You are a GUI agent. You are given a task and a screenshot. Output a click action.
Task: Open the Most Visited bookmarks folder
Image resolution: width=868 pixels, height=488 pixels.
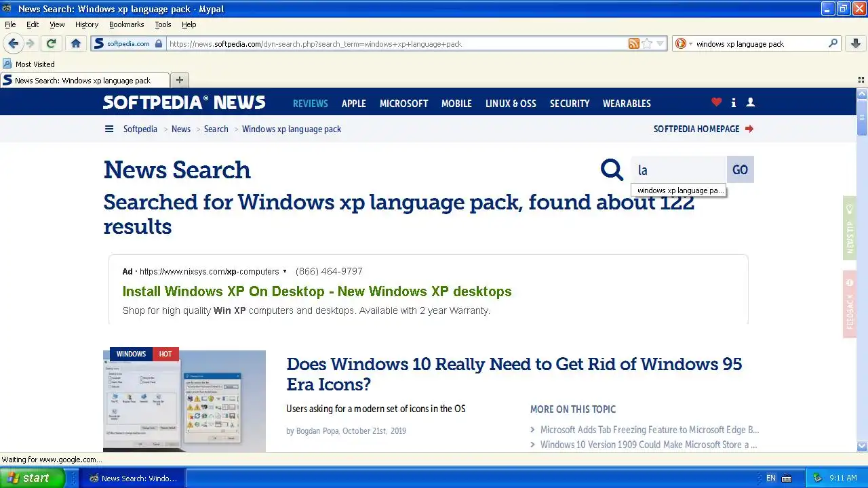point(28,64)
